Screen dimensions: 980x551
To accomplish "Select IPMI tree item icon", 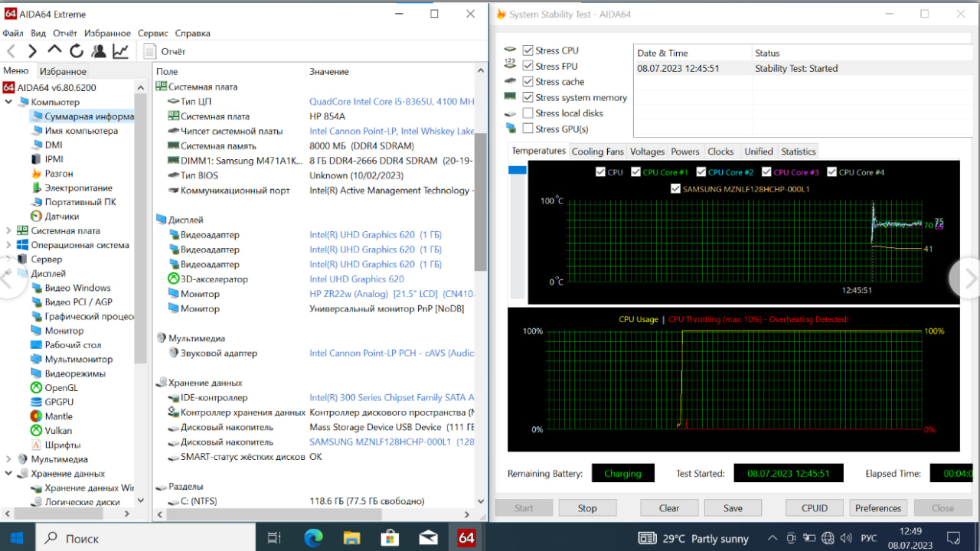I will coord(36,159).
